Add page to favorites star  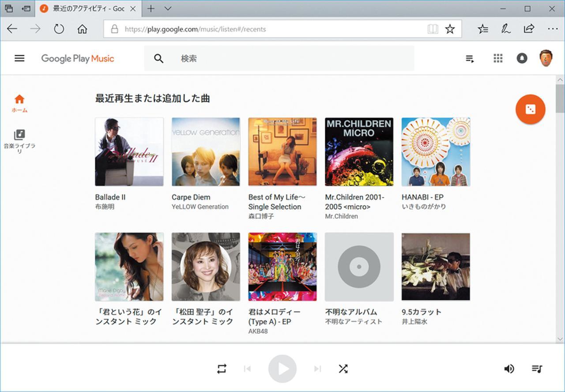(450, 29)
